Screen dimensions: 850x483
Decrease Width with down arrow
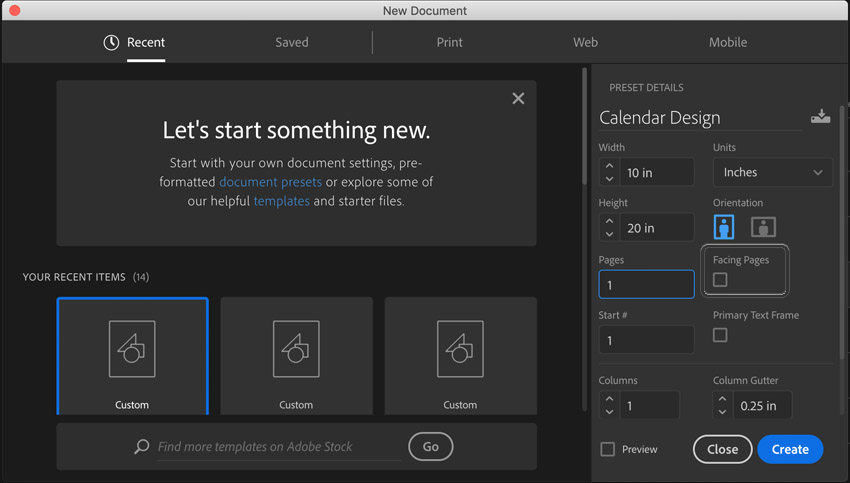click(609, 179)
